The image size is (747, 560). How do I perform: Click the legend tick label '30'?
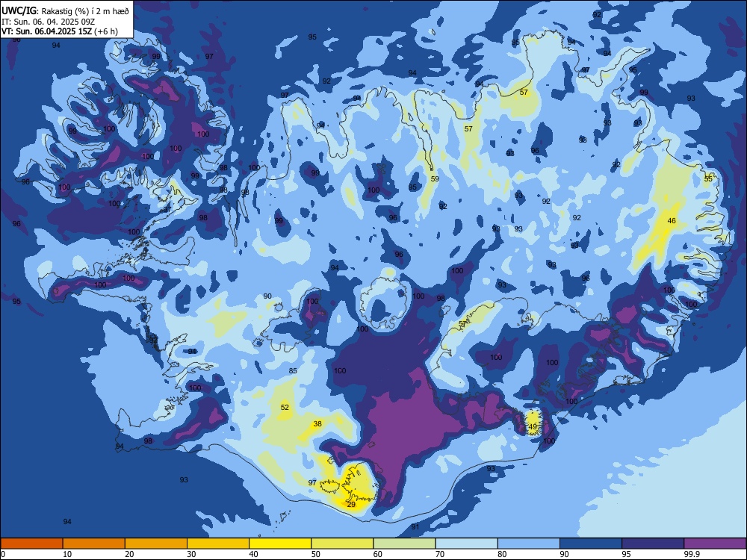point(191,554)
